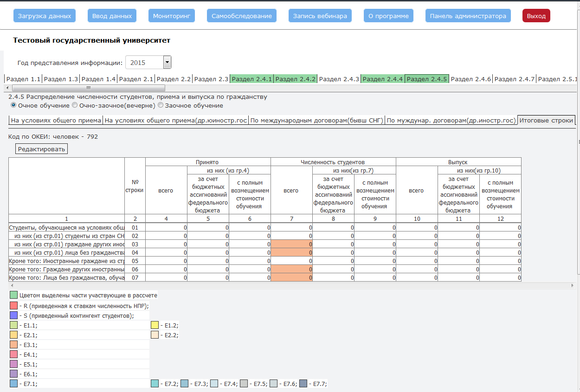The width and height of the screenshot is (580, 392).
Task: Log out with the red "Выход" button
Action: pyautogui.click(x=536, y=16)
